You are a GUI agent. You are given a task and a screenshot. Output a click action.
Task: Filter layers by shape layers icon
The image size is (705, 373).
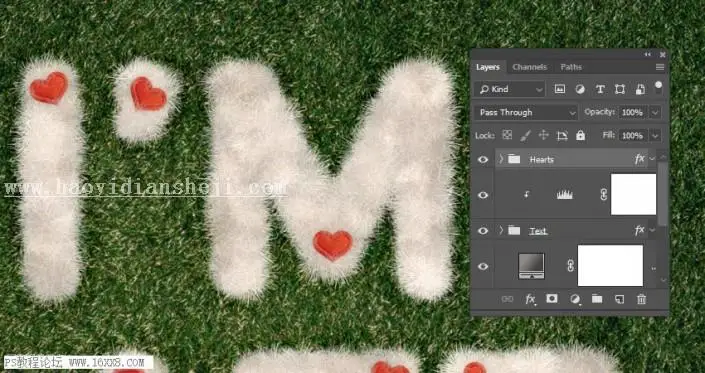[620, 89]
